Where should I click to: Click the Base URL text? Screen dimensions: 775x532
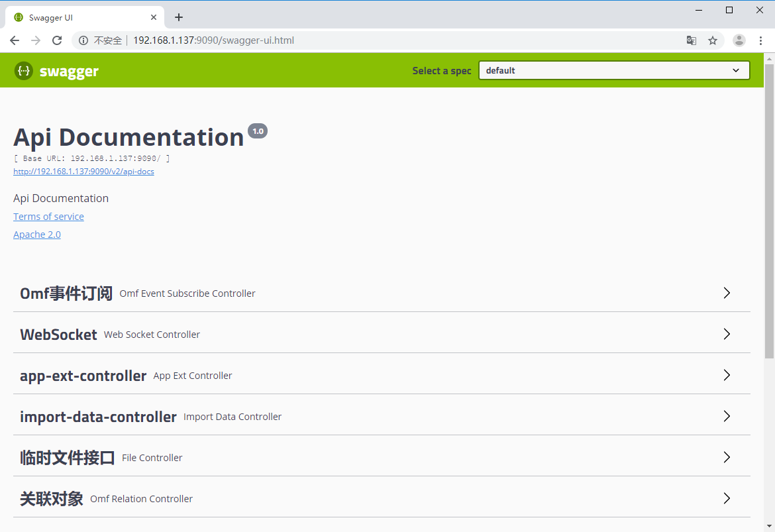click(x=92, y=158)
